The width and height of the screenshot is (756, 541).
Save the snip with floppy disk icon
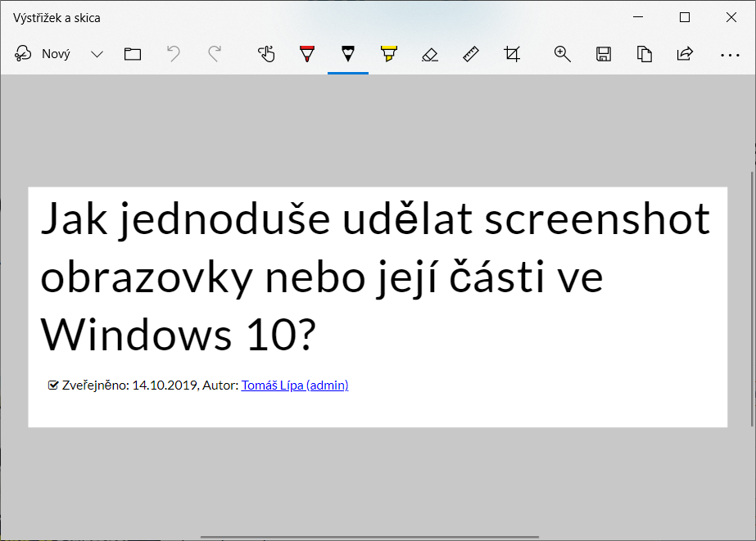tap(603, 54)
